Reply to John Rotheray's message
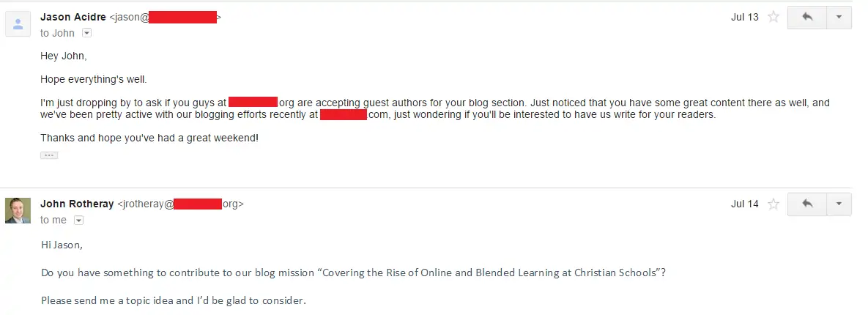 pyautogui.click(x=807, y=204)
